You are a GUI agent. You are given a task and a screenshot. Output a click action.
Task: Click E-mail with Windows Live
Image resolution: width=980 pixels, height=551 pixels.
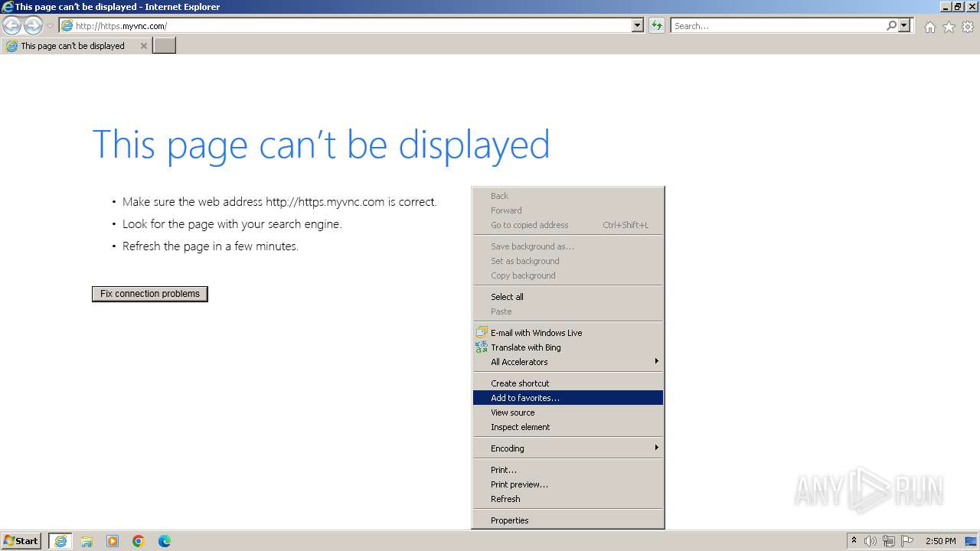click(x=568, y=333)
